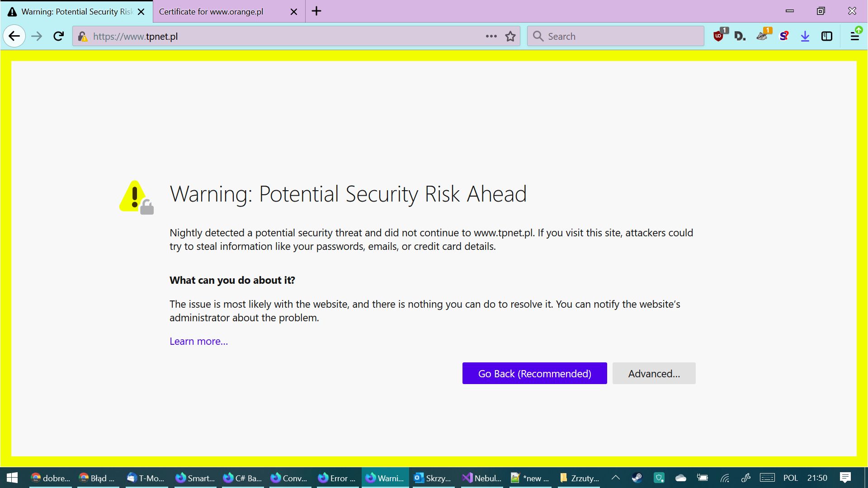Screen dimensions: 868x488
Task: Click the site security lock icon
Action: [82, 36]
